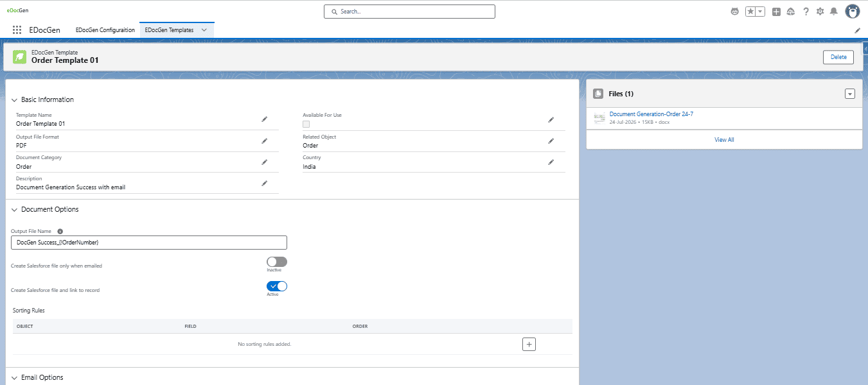Click the green EDocGen Template record icon

click(x=20, y=57)
